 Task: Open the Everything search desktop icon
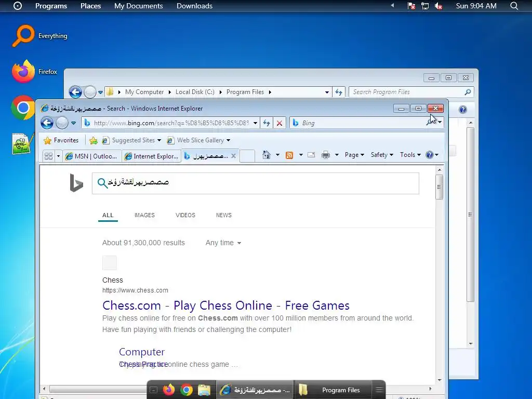pos(23,36)
